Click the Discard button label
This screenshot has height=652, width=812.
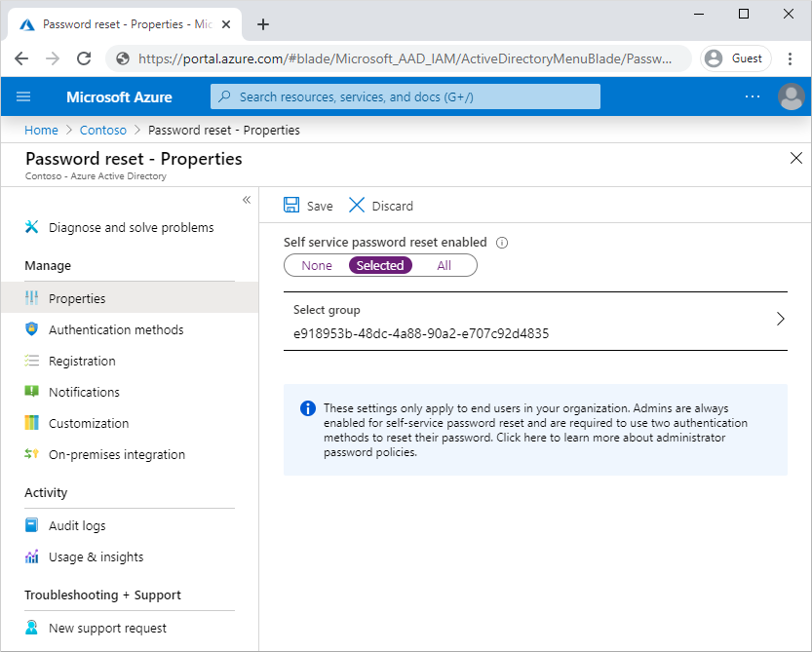393,206
